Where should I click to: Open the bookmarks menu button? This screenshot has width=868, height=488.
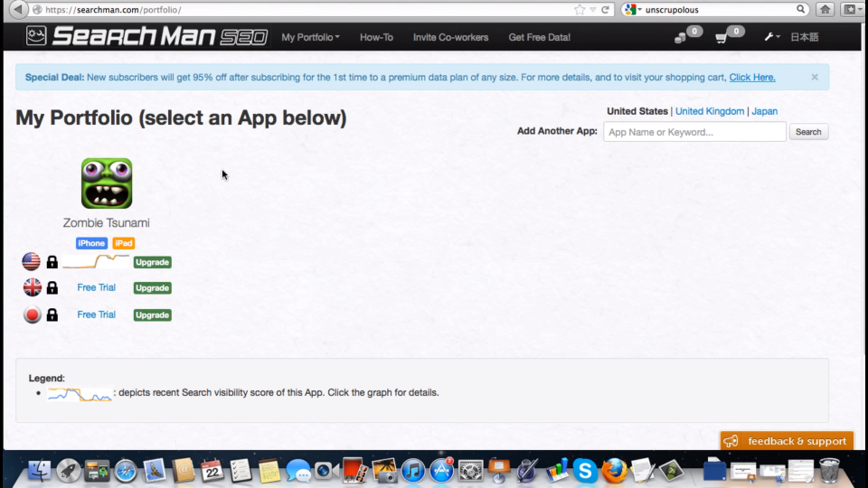point(852,9)
